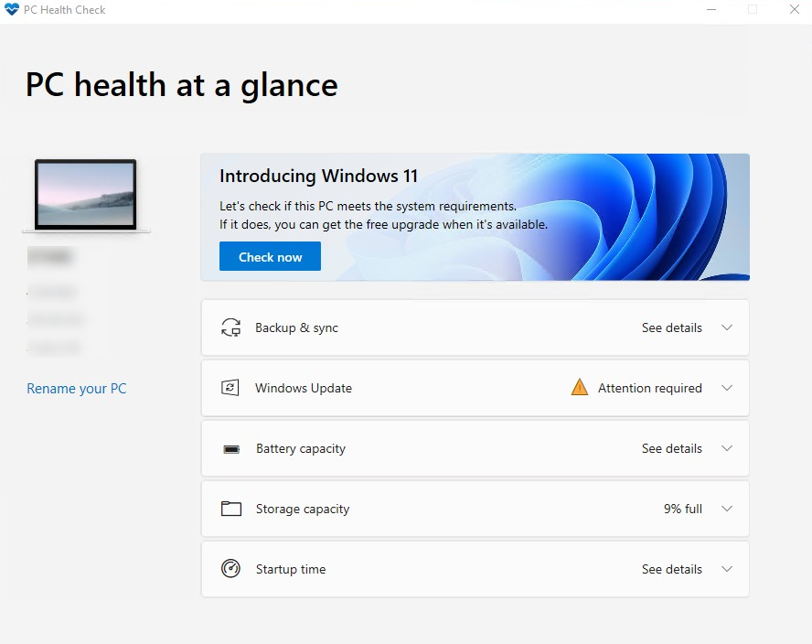This screenshot has height=644, width=812.
Task: Open See details for Battery capacity
Action: click(x=672, y=448)
